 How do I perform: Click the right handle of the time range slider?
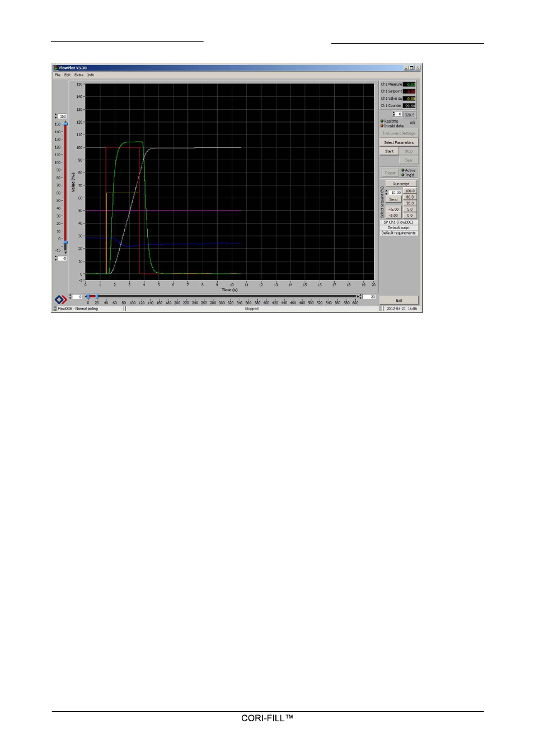[x=97, y=296]
